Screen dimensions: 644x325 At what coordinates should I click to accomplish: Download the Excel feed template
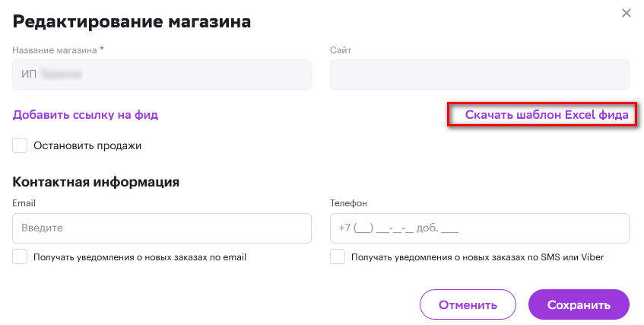point(547,115)
